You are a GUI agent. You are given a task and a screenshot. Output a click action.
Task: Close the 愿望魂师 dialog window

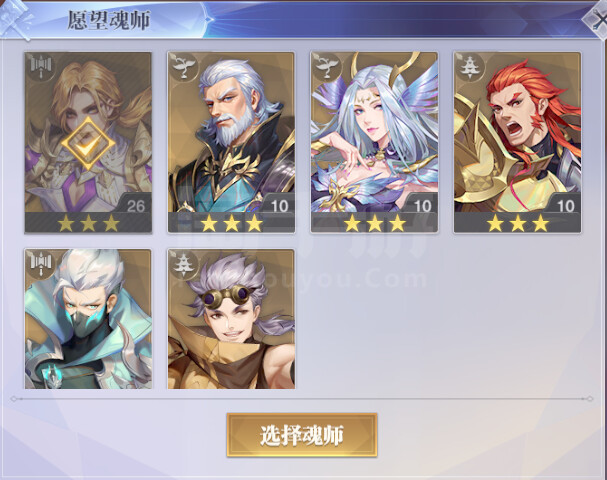click(x=597, y=18)
